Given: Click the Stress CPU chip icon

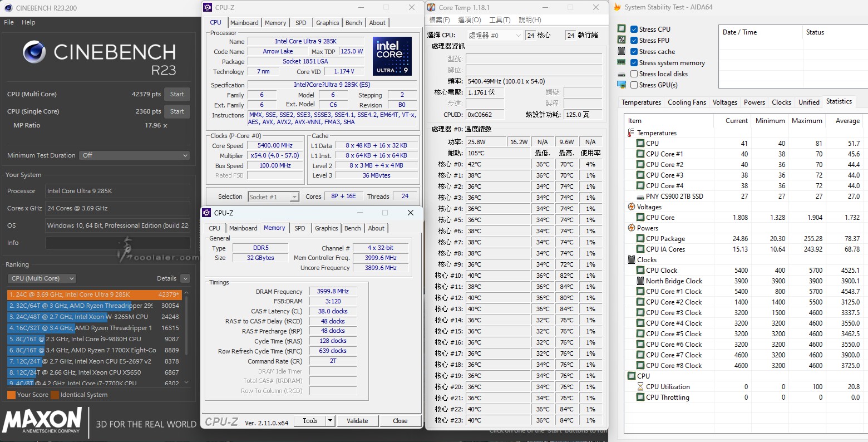Looking at the screenshot, I should tap(622, 29).
